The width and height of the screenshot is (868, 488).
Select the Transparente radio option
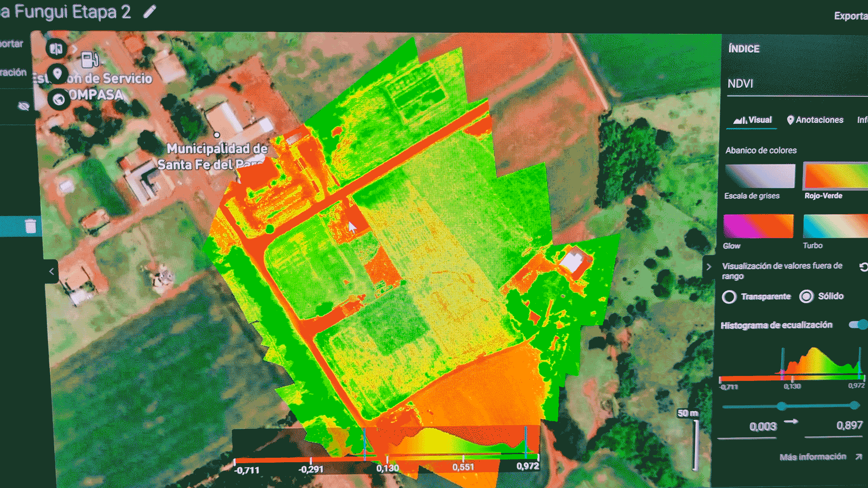click(x=729, y=297)
